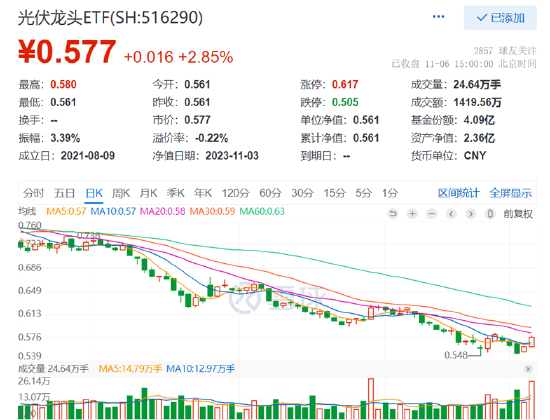Screen dimensions: 550x420
Task: Click the MA60:0.63 moving average label
Action: tap(262, 212)
